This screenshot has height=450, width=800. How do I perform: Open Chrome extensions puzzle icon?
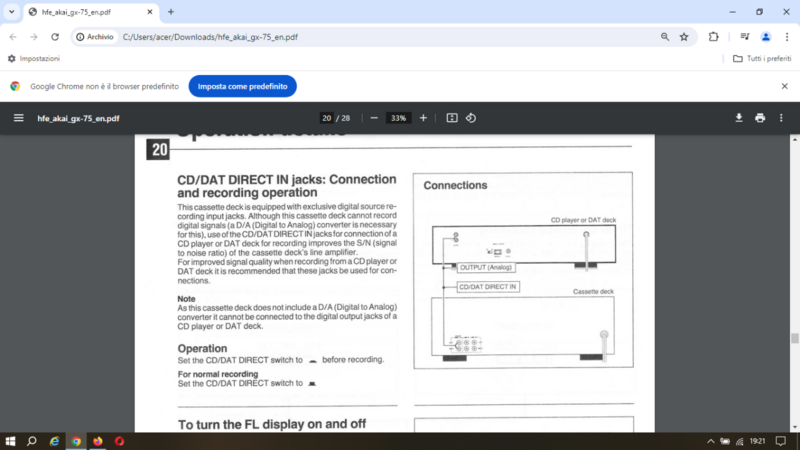[x=713, y=36]
